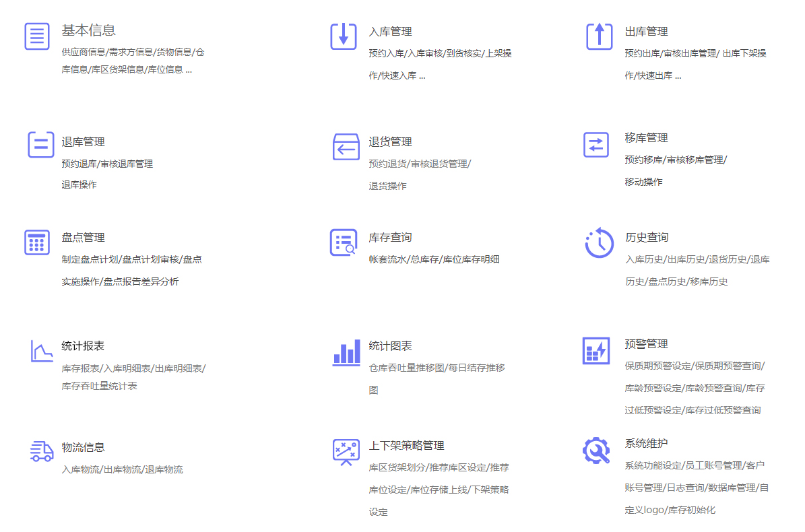805x532 pixels.
Task: Select the 统计报表 line chart icon
Action: pyautogui.click(x=41, y=351)
